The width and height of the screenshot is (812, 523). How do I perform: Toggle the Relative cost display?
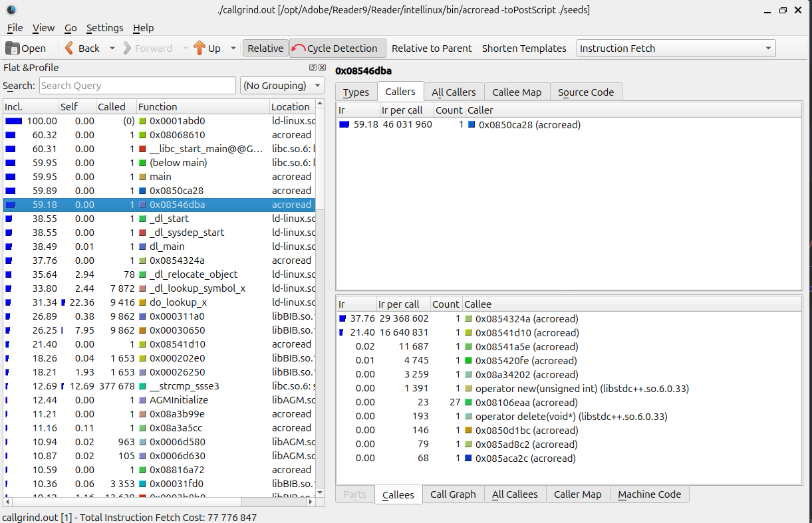click(265, 49)
